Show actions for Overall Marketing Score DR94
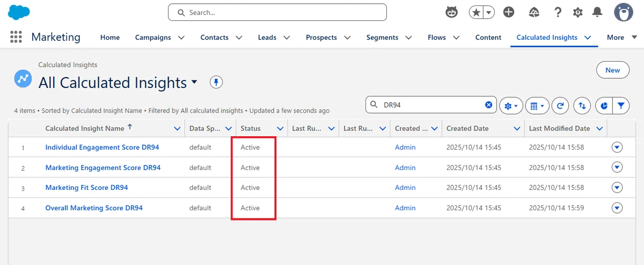644x265 pixels. coord(617,208)
